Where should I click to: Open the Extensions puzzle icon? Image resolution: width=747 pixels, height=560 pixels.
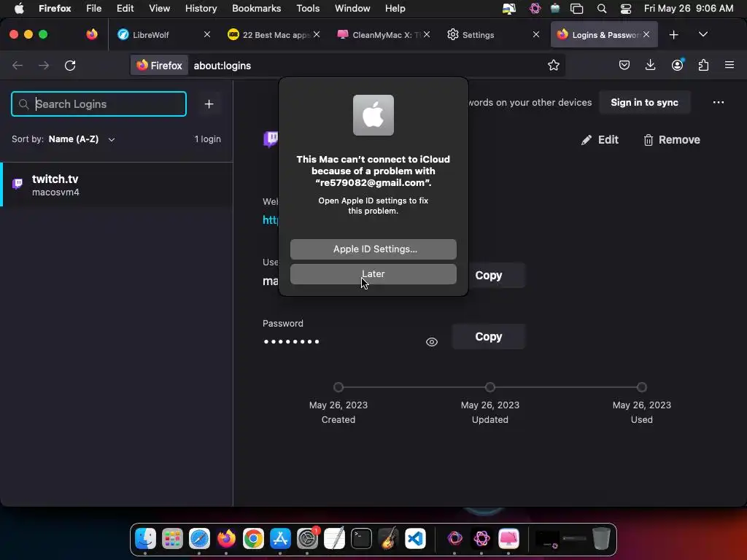click(x=703, y=65)
